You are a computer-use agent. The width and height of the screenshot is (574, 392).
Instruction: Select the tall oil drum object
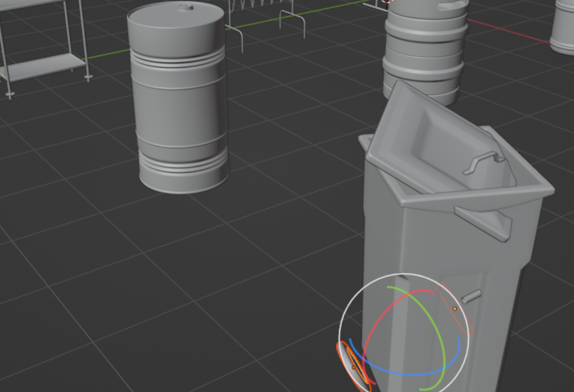[x=179, y=97]
